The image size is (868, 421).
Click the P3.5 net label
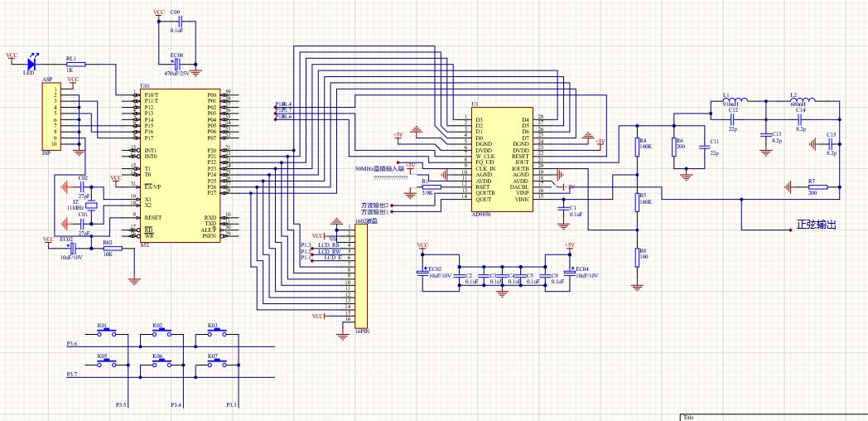coord(122,405)
